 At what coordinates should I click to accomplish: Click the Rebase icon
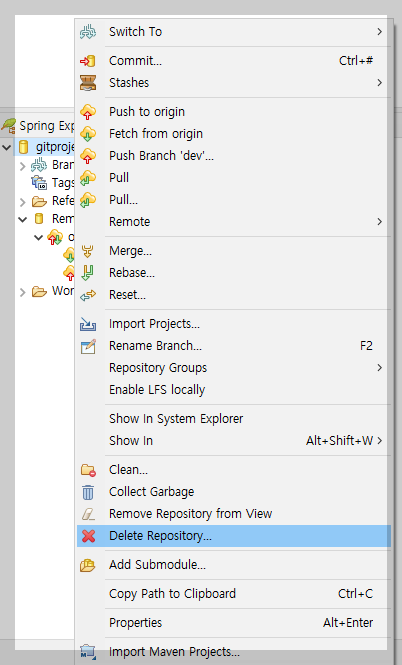(88, 273)
